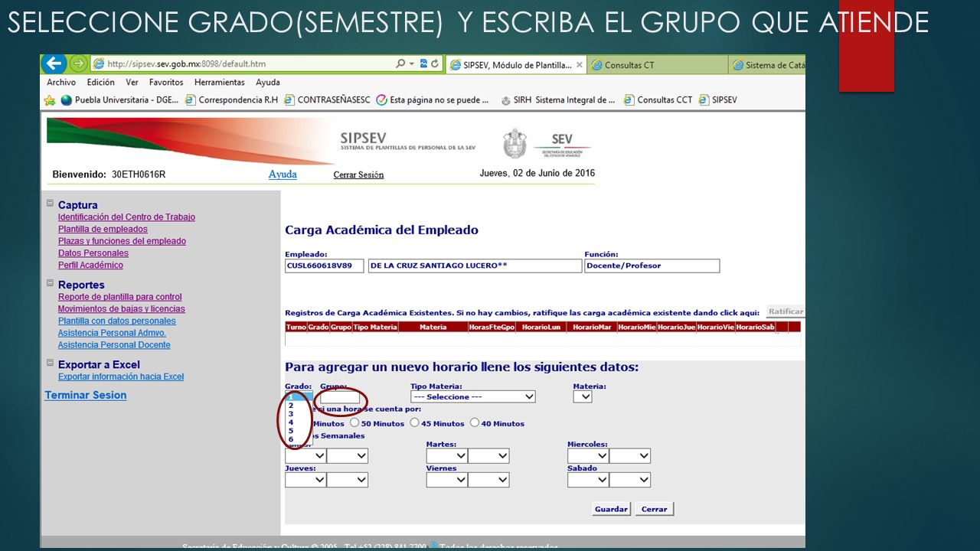Click the refresh icon in the address bar
The height and width of the screenshot is (551, 980).
coord(435,64)
